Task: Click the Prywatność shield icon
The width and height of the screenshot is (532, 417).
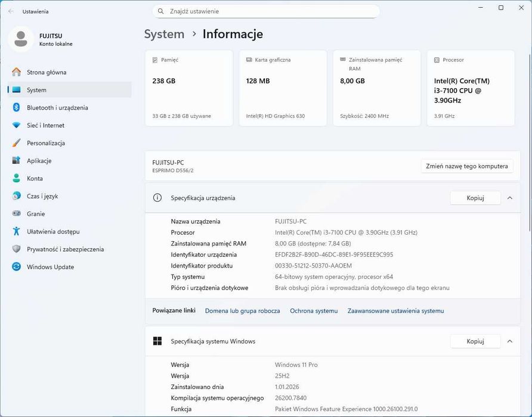Action: 16,249
